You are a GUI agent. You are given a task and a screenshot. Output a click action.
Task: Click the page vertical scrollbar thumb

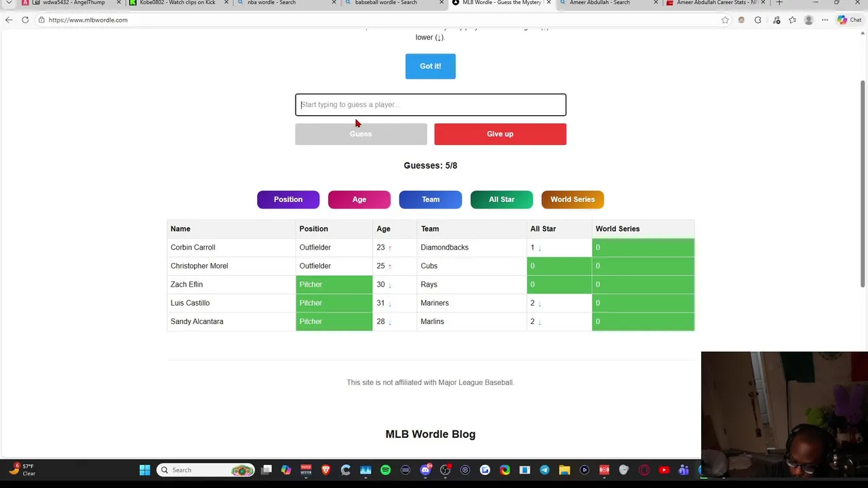[x=863, y=183]
